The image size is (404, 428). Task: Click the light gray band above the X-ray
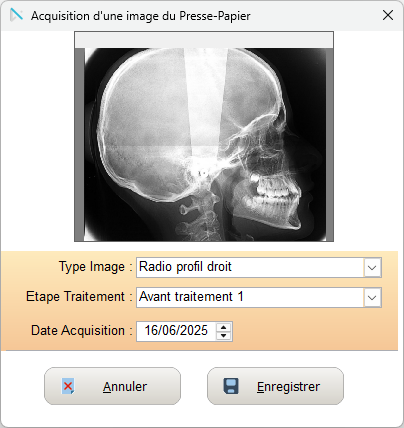coord(204,40)
